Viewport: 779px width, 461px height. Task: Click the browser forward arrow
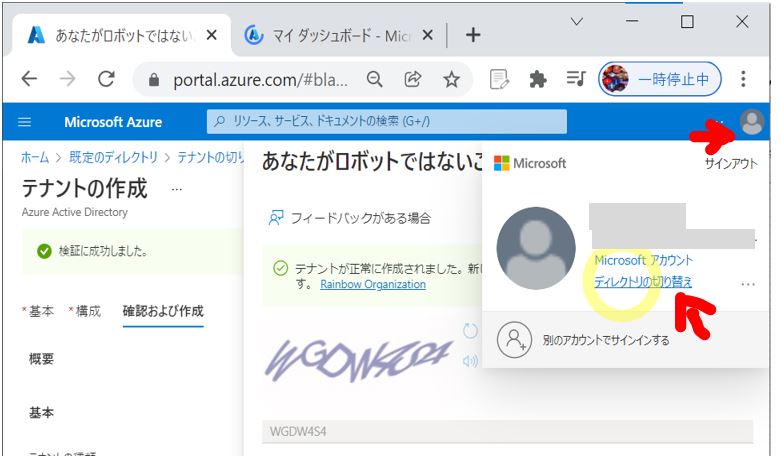pyautogui.click(x=68, y=78)
